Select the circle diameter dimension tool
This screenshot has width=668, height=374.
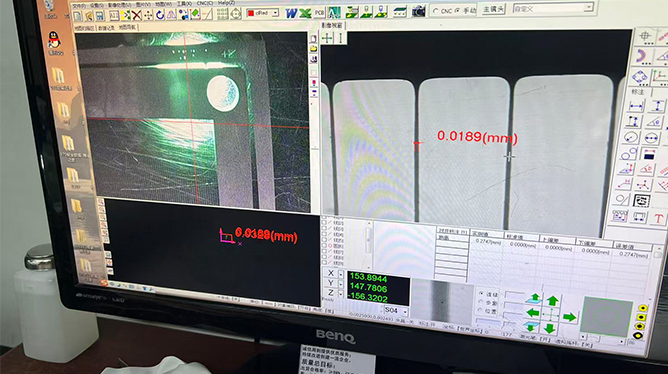coord(651,138)
